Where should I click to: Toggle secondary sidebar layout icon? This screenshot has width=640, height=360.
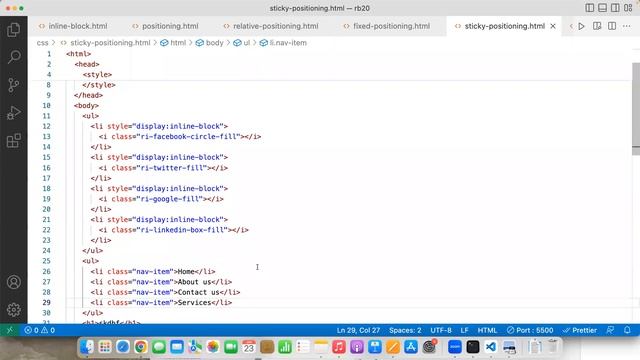(x=615, y=8)
